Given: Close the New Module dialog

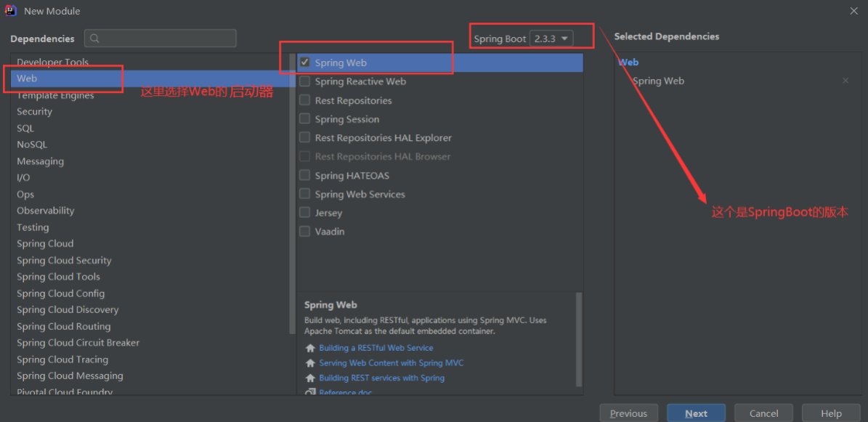Looking at the screenshot, I should coord(854,10).
